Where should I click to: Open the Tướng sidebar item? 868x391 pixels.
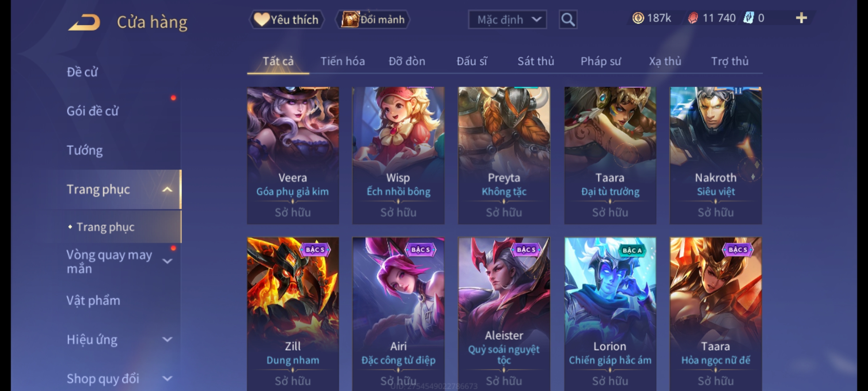(85, 150)
